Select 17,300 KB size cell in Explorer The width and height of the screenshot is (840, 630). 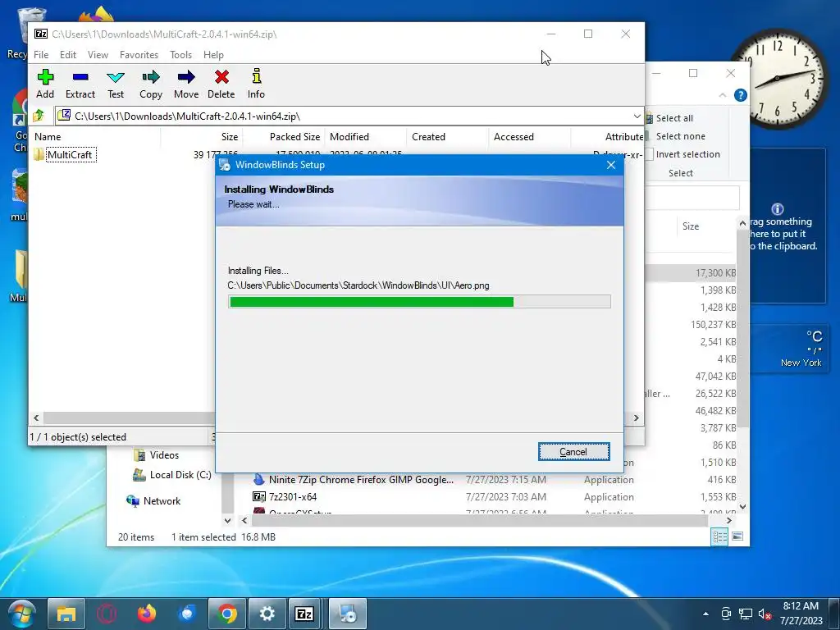pos(715,273)
